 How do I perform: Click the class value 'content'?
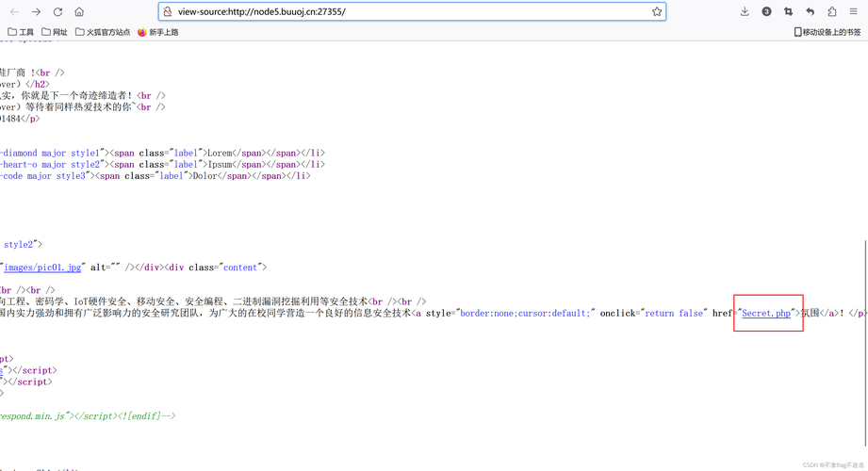[240, 268]
